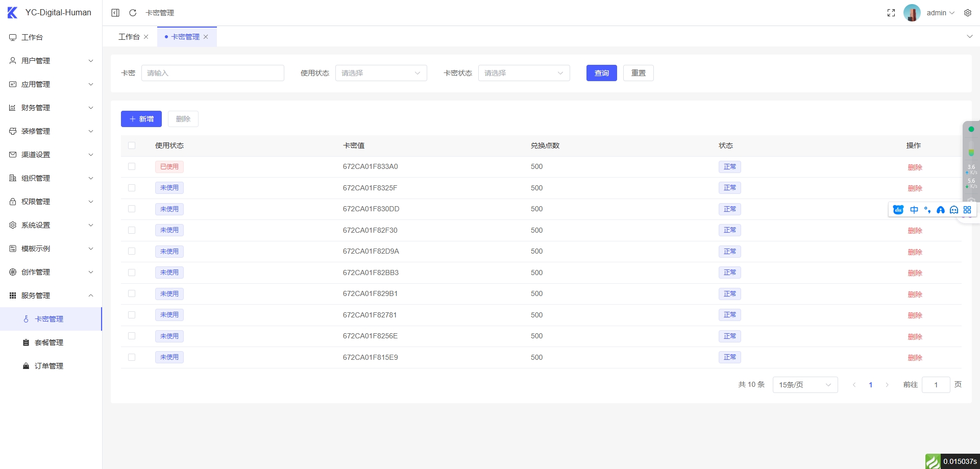Open the 使用状态 filter dropdown
The width and height of the screenshot is (980, 469).
pos(381,73)
